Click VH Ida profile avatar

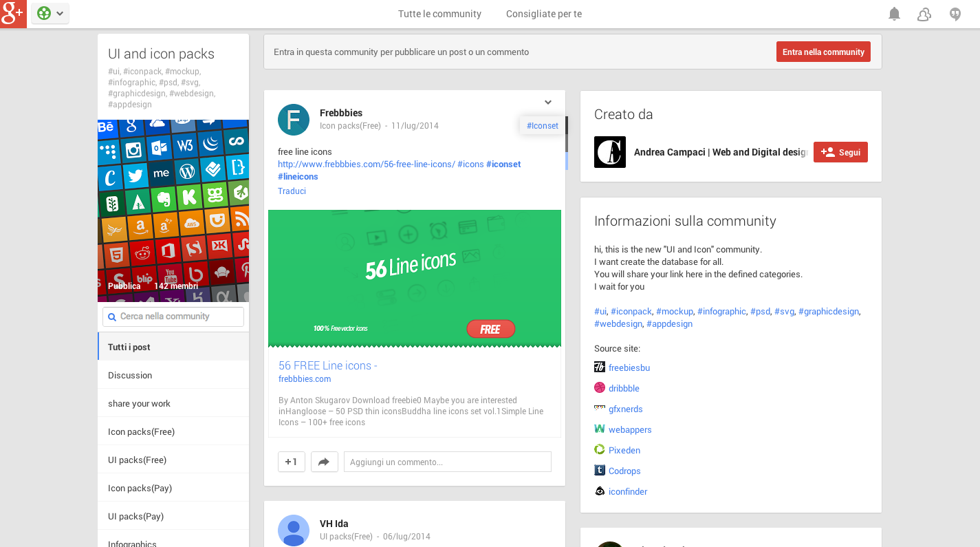click(294, 530)
